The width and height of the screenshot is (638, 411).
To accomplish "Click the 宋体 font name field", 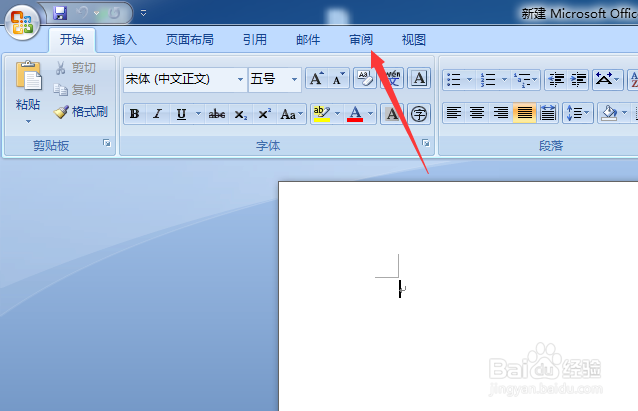I will coord(179,79).
